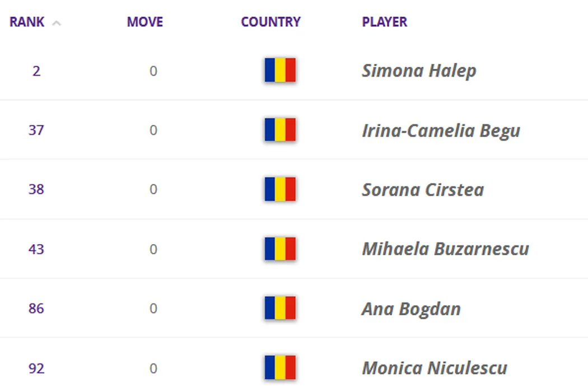The height and width of the screenshot is (392, 588).
Task: Select the rank 43 cell
Action: 36,249
